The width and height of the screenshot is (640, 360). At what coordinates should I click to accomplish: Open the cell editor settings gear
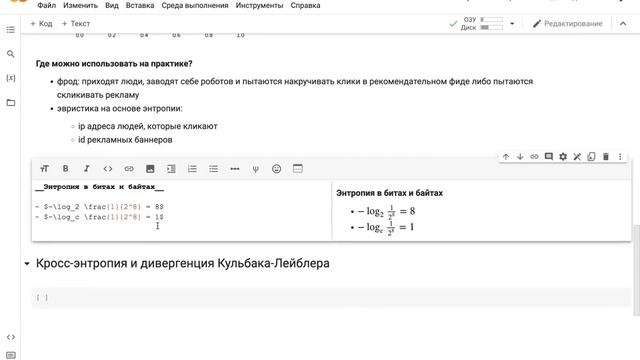[x=563, y=156]
